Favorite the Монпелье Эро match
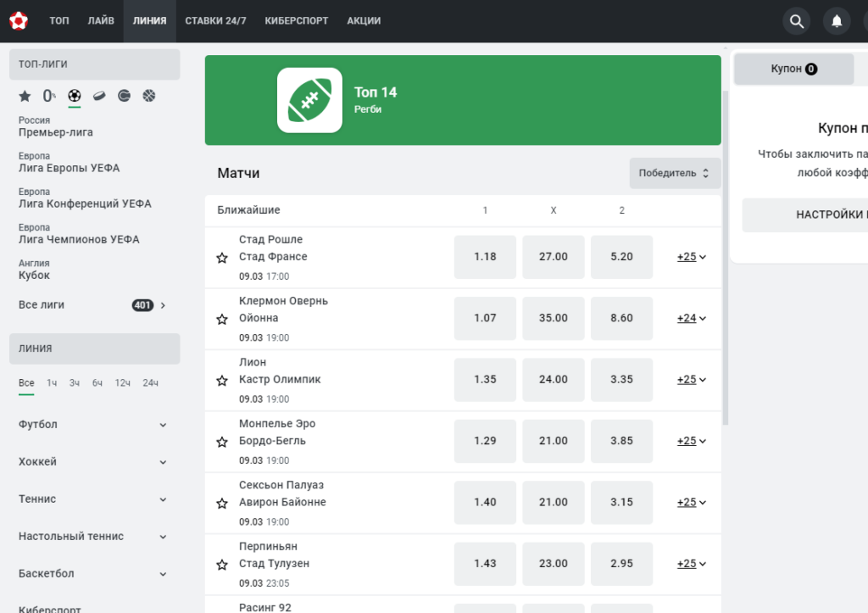This screenshot has height=613, width=868. click(222, 442)
